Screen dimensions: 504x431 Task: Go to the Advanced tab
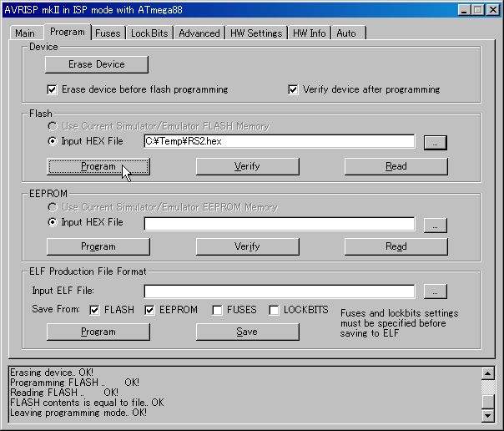pyautogui.click(x=199, y=33)
